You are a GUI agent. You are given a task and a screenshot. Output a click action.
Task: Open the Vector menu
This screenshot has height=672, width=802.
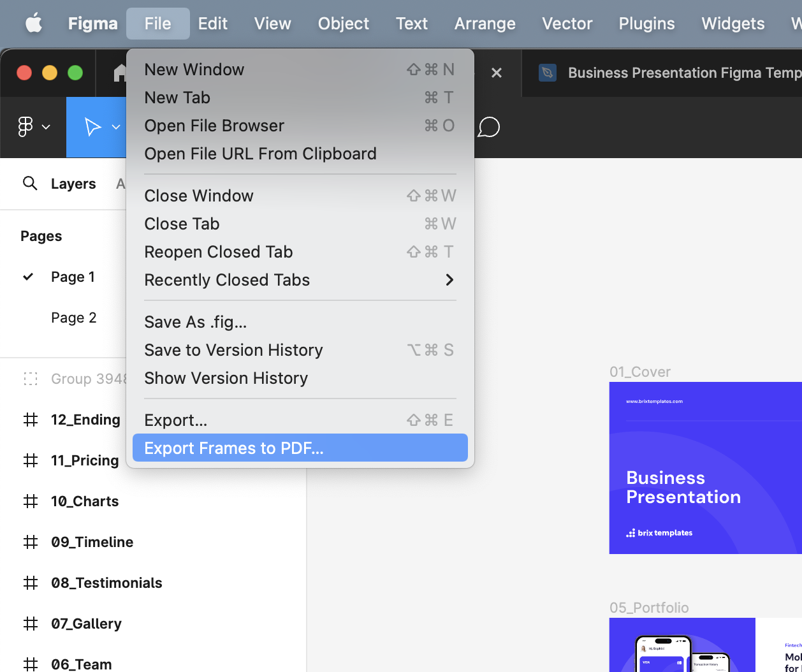[567, 24]
